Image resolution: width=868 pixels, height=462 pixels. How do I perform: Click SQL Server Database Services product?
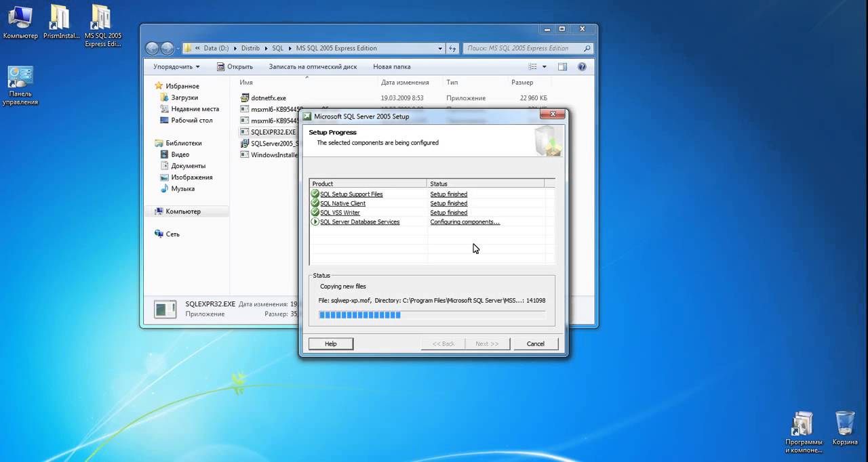[359, 222]
